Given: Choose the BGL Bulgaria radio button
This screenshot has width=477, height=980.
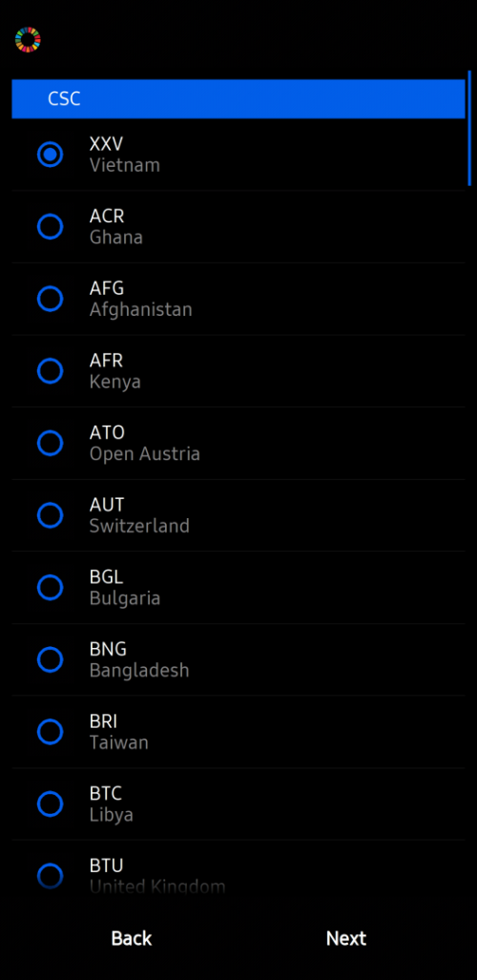Looking at the screenshot, I should [50, 588].
